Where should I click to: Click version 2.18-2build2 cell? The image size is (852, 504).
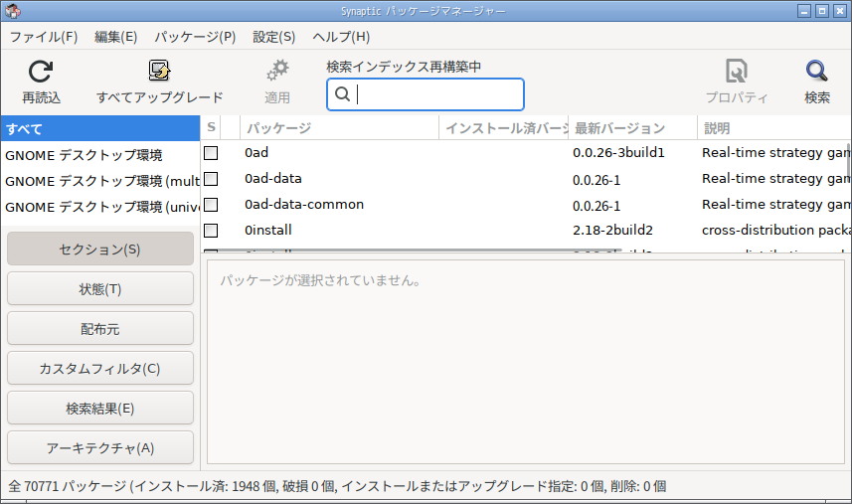612,231
